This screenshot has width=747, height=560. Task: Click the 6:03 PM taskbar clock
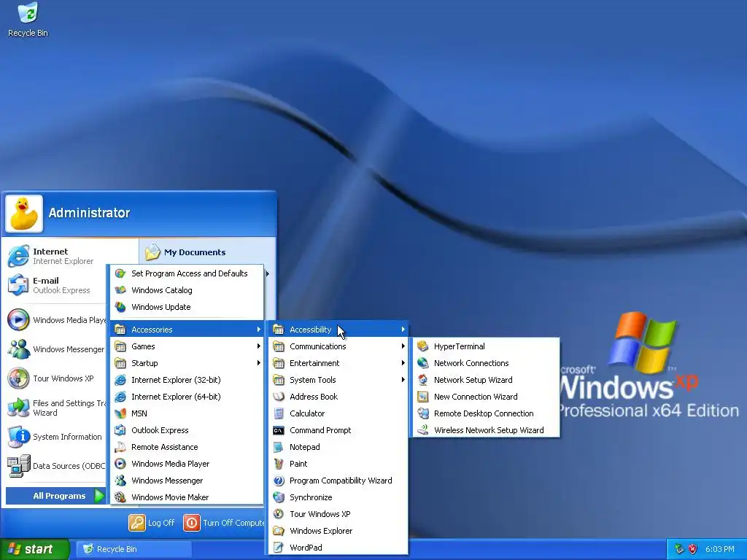click(719, 549)
